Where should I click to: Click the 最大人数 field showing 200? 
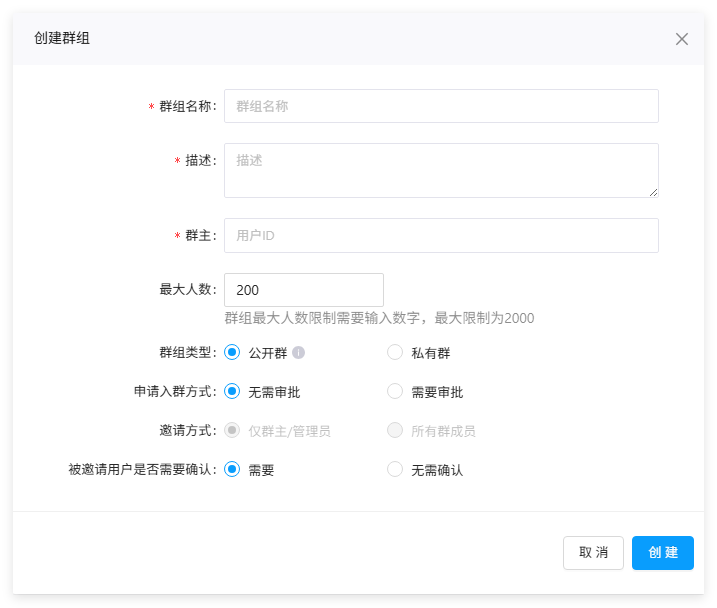point(304,290)
